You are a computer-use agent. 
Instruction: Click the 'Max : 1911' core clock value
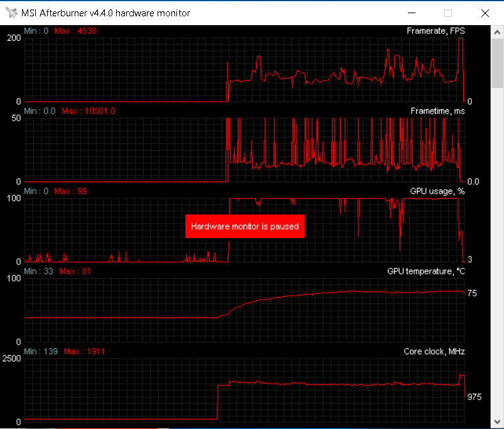84,351
